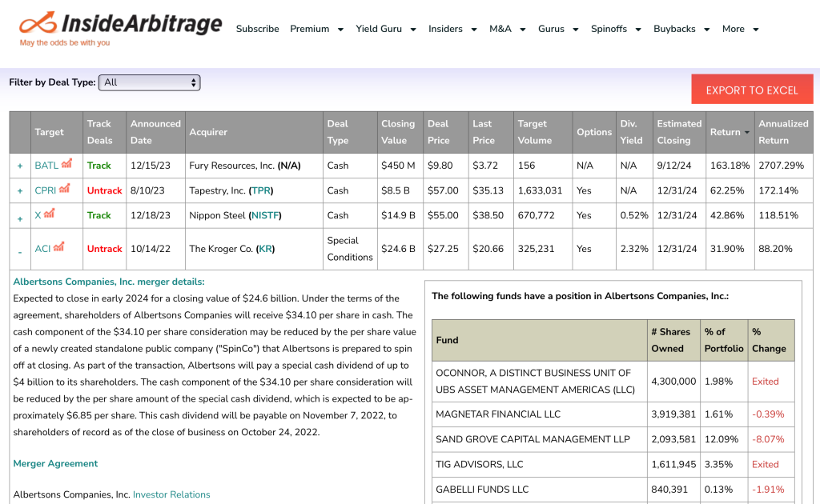Viewport: 820px width, 504px height.
Task: Open the Buybacks menu
Action: coord(681,30)
